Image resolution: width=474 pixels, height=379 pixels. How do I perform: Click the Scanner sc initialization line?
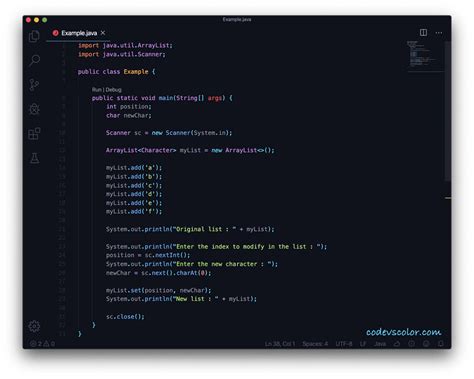169,133
